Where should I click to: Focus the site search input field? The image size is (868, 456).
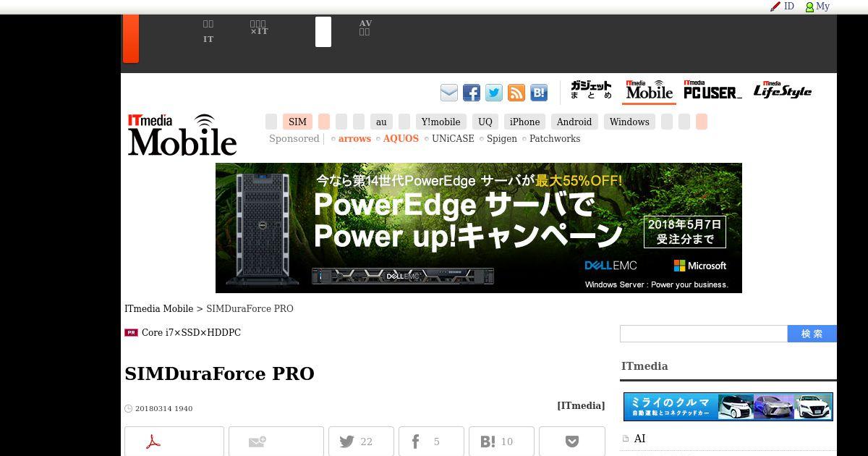[x=703, y=334]
